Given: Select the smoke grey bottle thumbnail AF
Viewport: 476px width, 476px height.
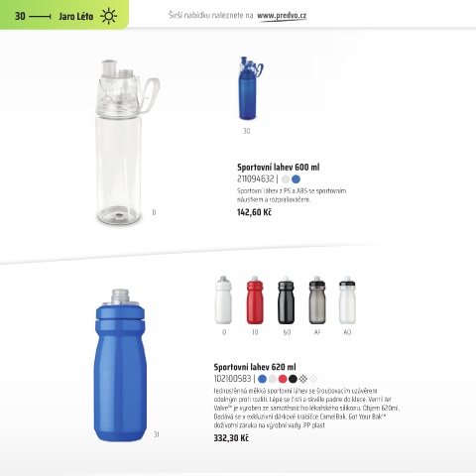Looking at the screenshot, I should pyautogui.click(x=317, y=300).
